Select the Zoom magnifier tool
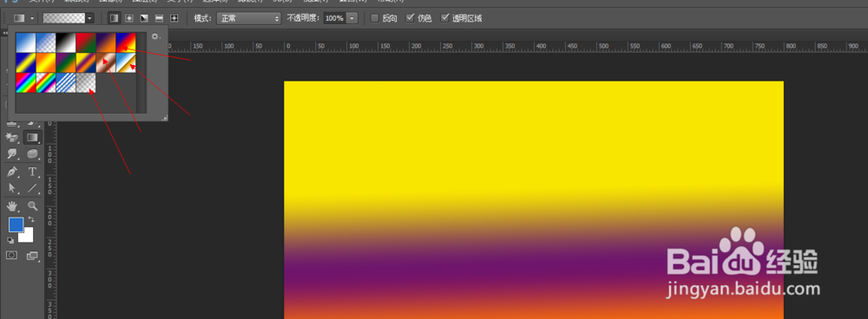The height and width of the screenshot is (319, 868). (33, 206)
